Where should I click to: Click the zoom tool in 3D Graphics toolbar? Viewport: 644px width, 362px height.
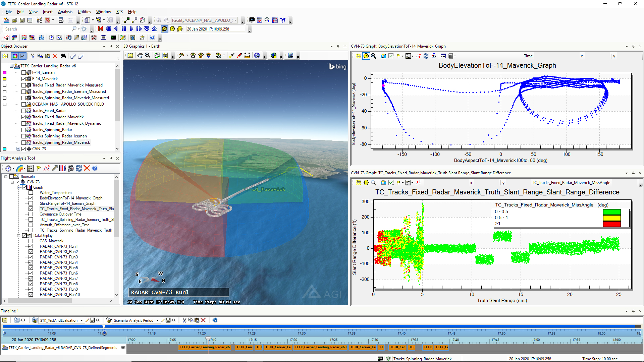click(148, 56)
